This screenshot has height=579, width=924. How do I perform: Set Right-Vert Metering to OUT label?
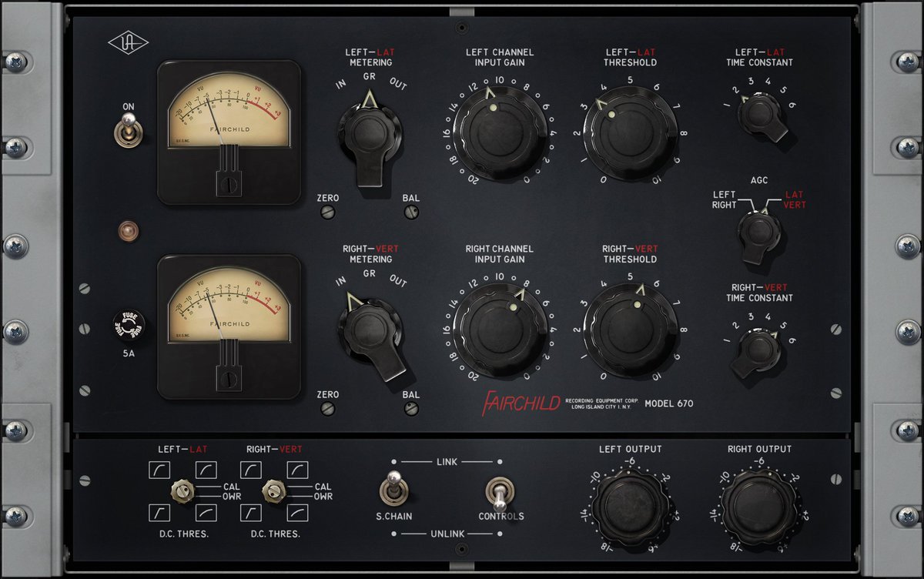[398, 279]
